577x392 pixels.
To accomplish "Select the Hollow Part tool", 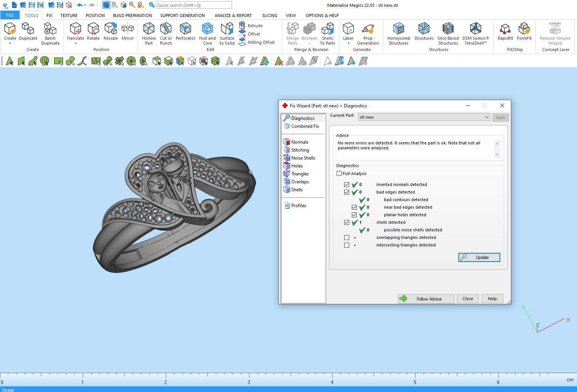I will coord(149,33).
